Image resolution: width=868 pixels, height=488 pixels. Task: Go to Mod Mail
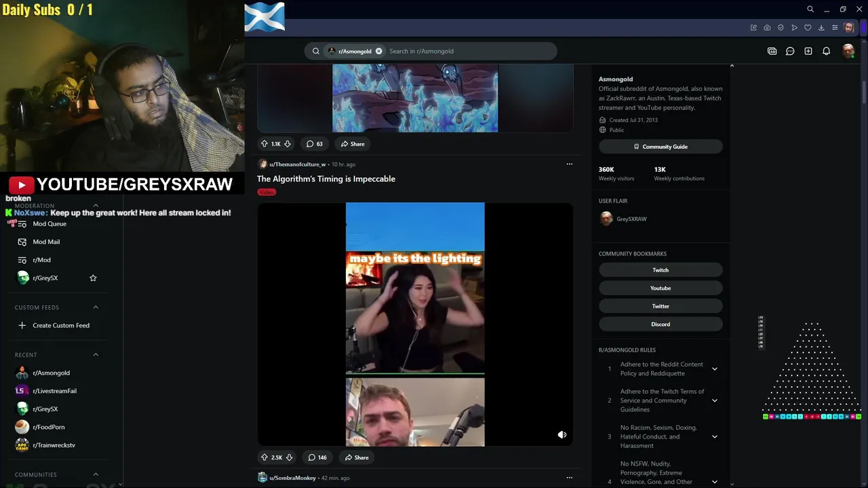pos(46,242)
